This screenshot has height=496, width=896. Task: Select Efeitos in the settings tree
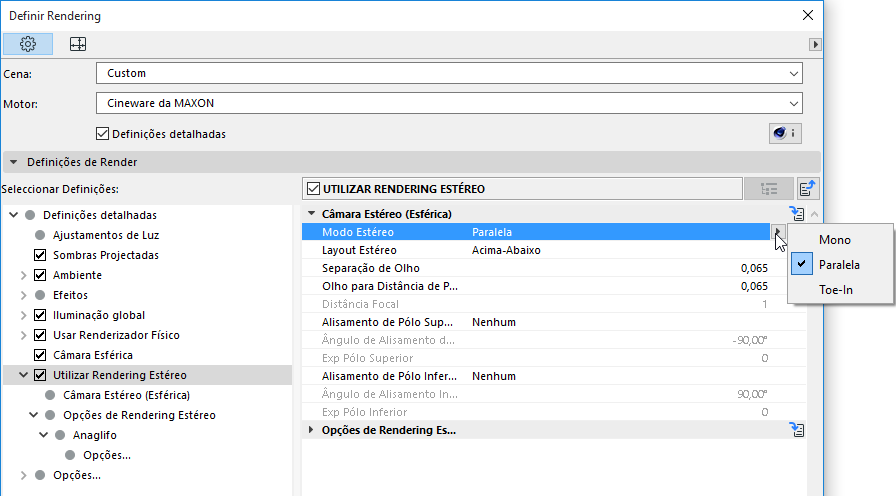coord(70,295)
